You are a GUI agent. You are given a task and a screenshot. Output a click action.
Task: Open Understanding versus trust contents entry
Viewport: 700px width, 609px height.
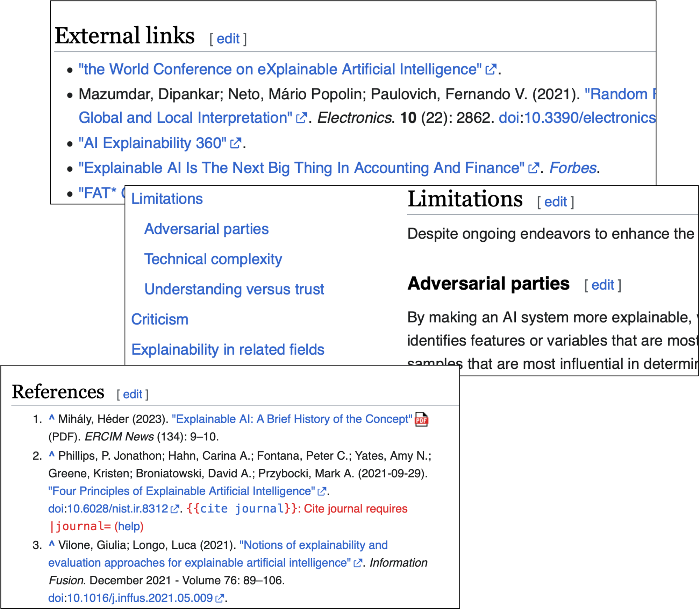(x=234, y=289)
